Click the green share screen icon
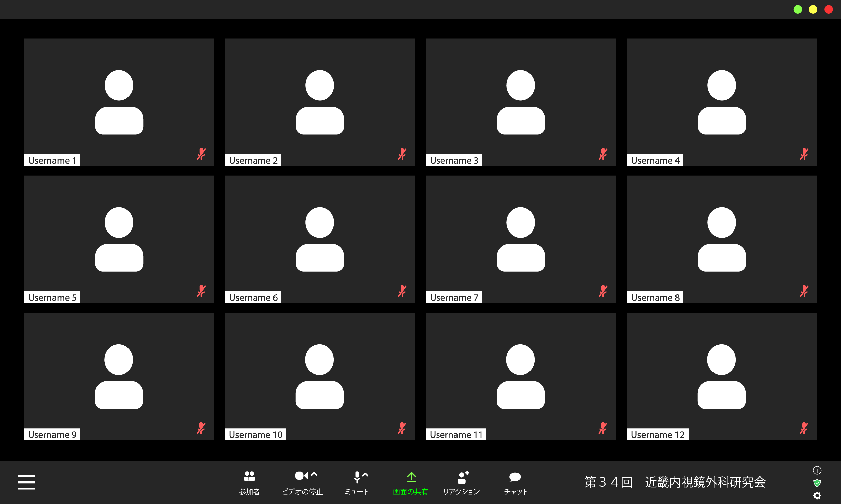This screenshot has width=841, height=504. (x=411, y=477)
